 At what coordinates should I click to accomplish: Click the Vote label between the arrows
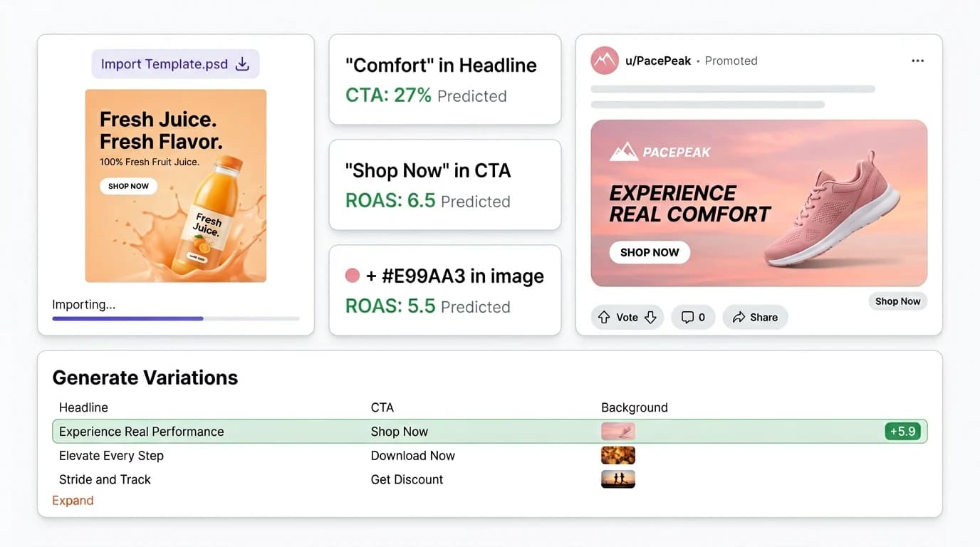(627, 317)
